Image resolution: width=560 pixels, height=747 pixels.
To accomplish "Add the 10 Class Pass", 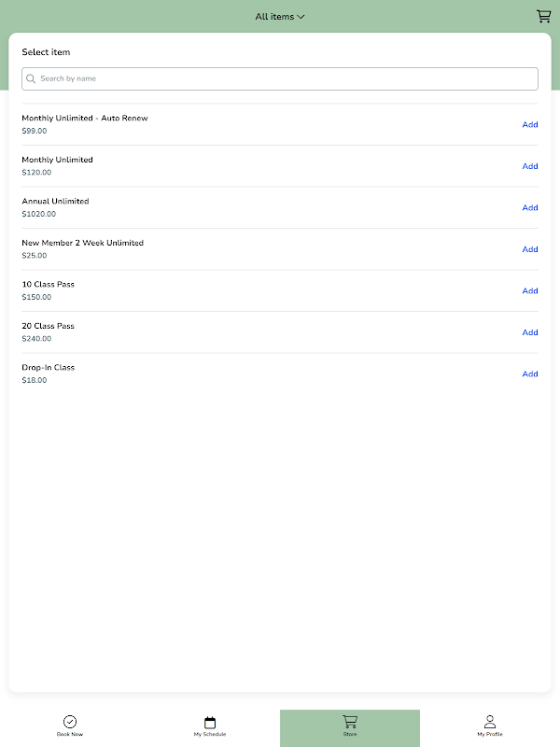I will coord(530,291).
